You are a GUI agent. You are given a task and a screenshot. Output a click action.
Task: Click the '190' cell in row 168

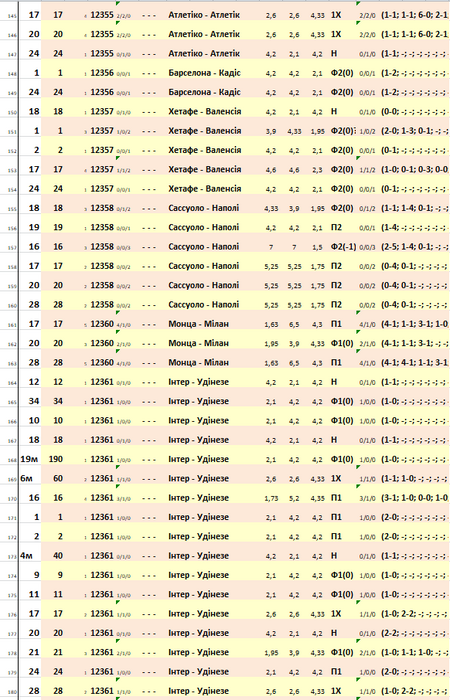[x=56, y=459]
